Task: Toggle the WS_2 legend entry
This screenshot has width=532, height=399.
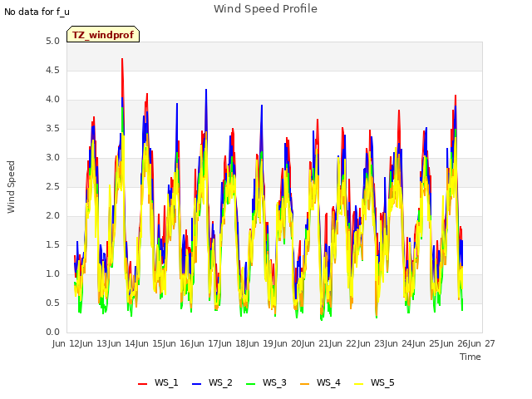Action: 212,382
